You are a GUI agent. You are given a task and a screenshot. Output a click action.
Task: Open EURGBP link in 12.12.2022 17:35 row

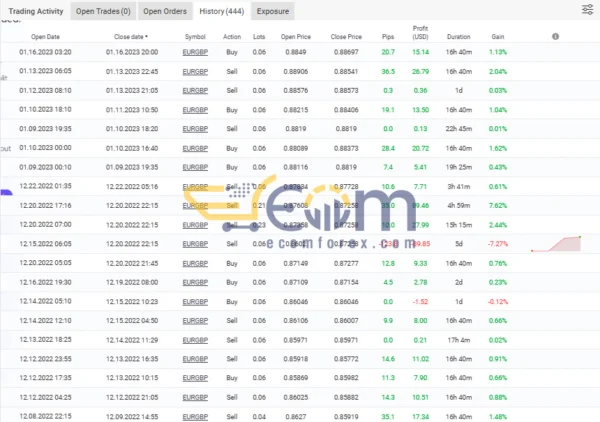point(195,378)
